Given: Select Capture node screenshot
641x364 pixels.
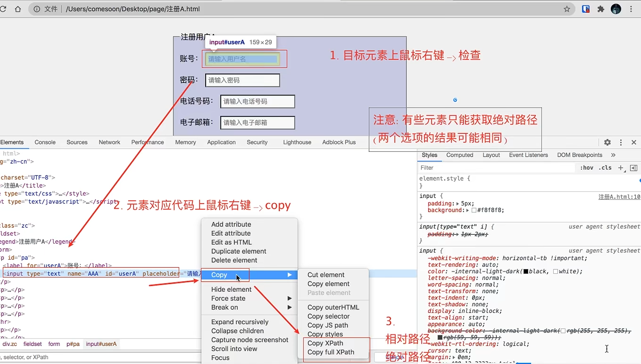Looking at the screenshot, I should point(250,340).
